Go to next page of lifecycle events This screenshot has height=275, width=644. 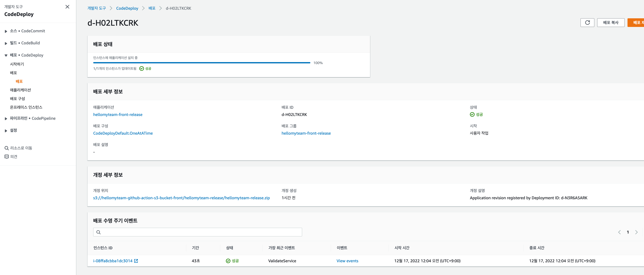(636, 232)
